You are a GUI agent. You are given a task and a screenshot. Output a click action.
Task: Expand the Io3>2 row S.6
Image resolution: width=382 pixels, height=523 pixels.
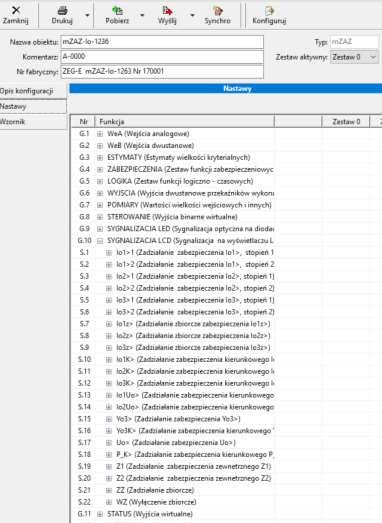tap(109, 312)
